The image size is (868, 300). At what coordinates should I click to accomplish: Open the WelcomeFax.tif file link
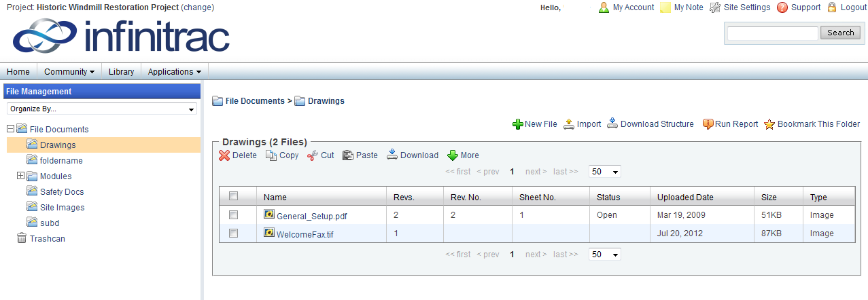coord(305,233)
